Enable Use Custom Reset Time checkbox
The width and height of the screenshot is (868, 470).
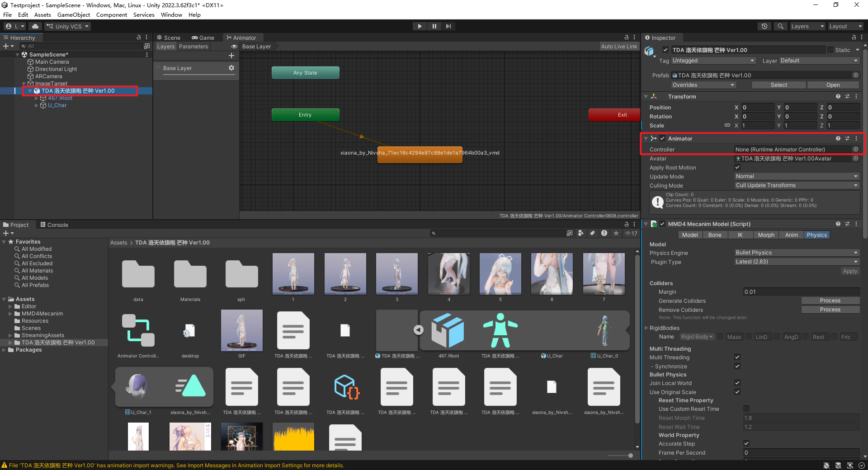click(746, 409)
